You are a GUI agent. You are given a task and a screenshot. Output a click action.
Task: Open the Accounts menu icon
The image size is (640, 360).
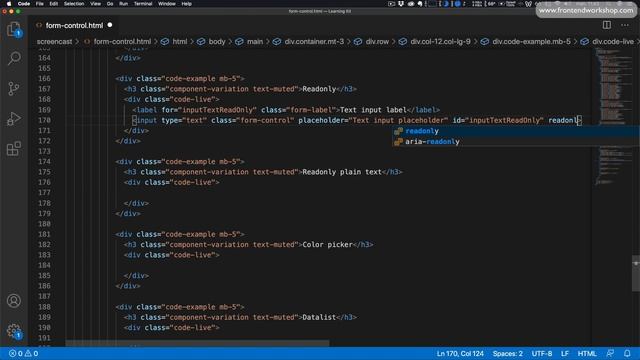(x=14, y=301)
